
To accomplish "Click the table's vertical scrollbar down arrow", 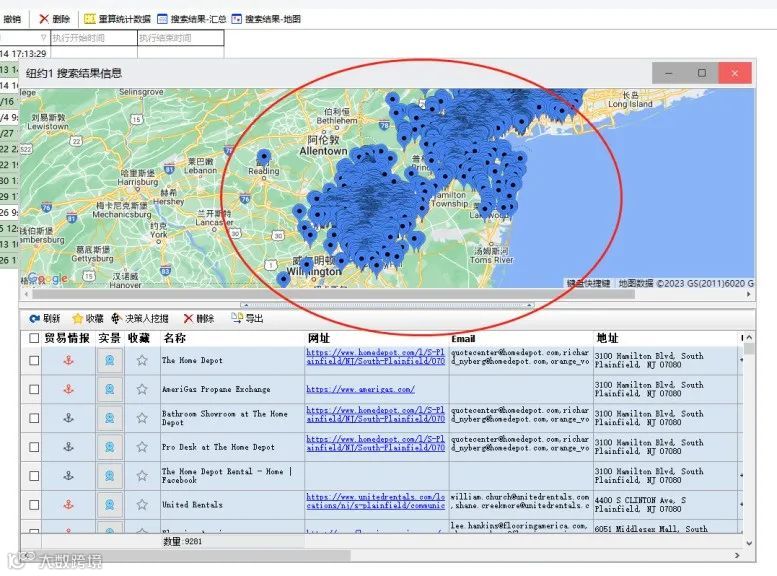I will pyautogui.click(x=749, y=543).
